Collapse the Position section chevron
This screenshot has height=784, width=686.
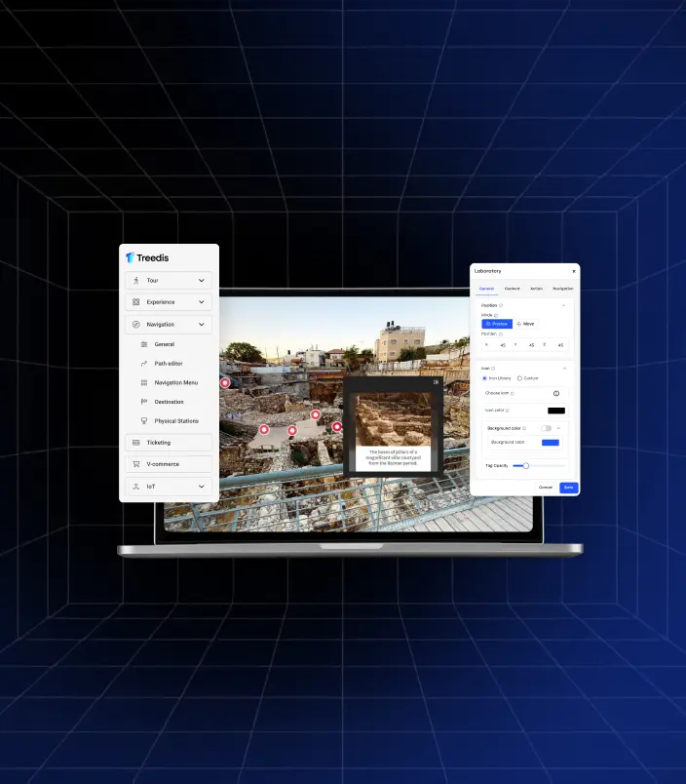[x=563, y=305]
